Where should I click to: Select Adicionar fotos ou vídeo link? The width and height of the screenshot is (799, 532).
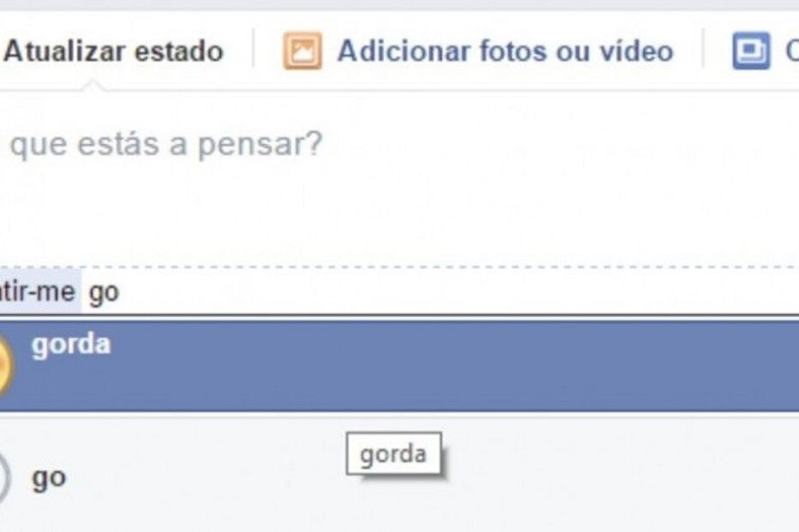[504, 51]
